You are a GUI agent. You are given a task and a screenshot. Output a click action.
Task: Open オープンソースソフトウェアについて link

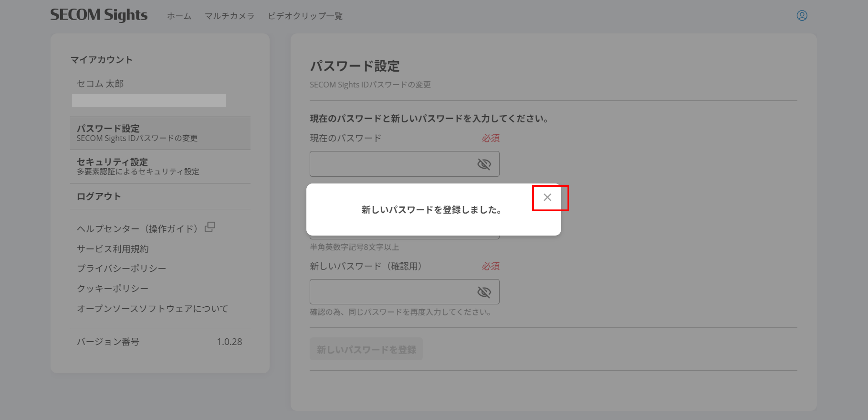[152, 308]
